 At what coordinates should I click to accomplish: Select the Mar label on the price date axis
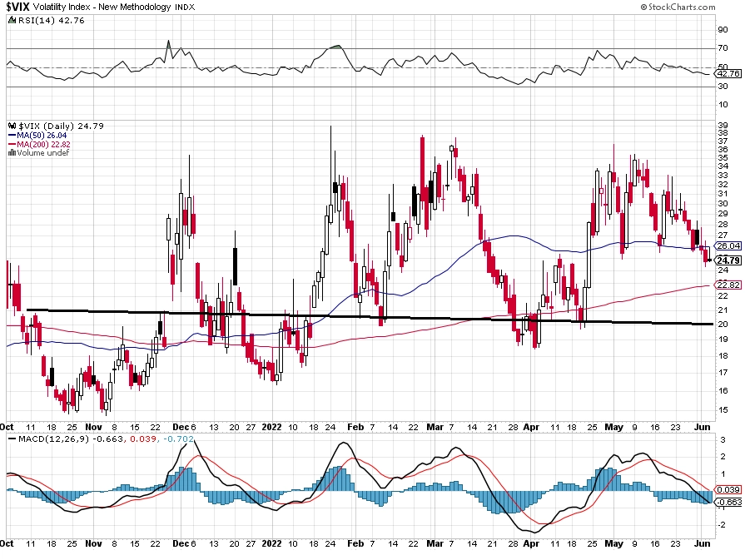point(435,427)
